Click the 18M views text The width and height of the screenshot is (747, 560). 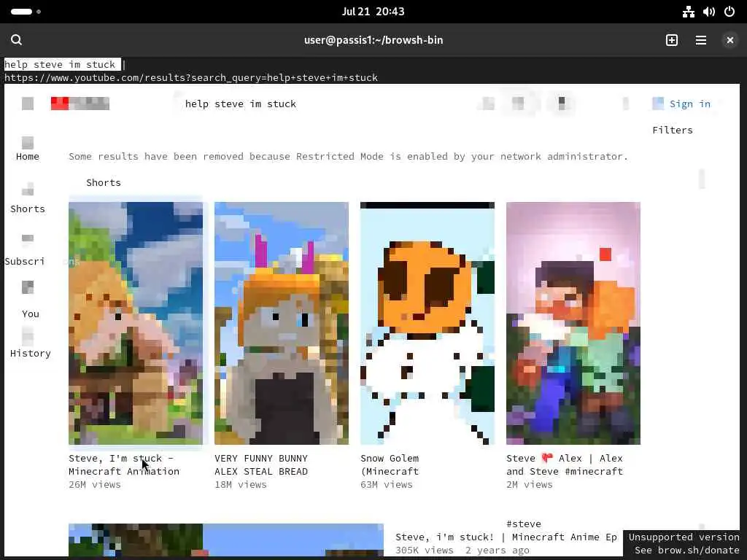(x=241, y=484)
